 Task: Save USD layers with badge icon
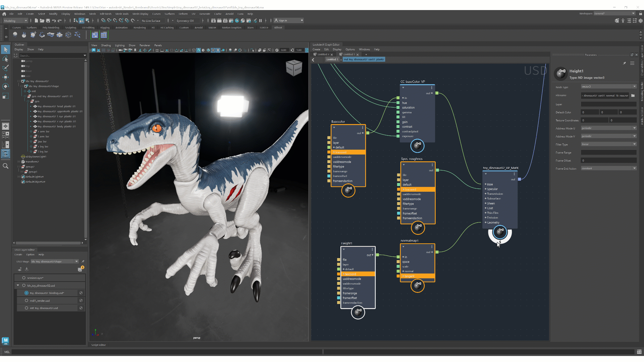coord(80,269)
